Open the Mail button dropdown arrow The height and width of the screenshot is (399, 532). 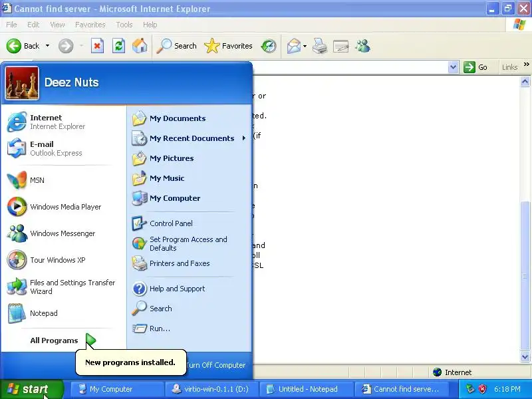click(305, 46)
